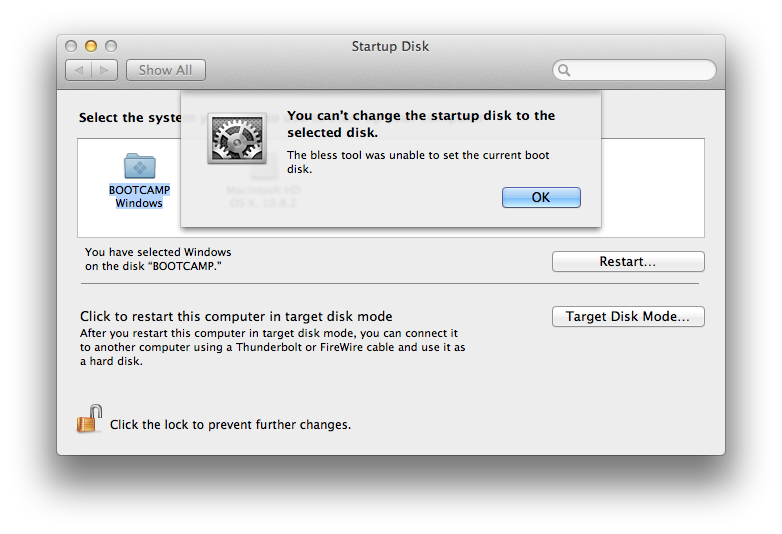Click the open padlock icon

point(90,419)
